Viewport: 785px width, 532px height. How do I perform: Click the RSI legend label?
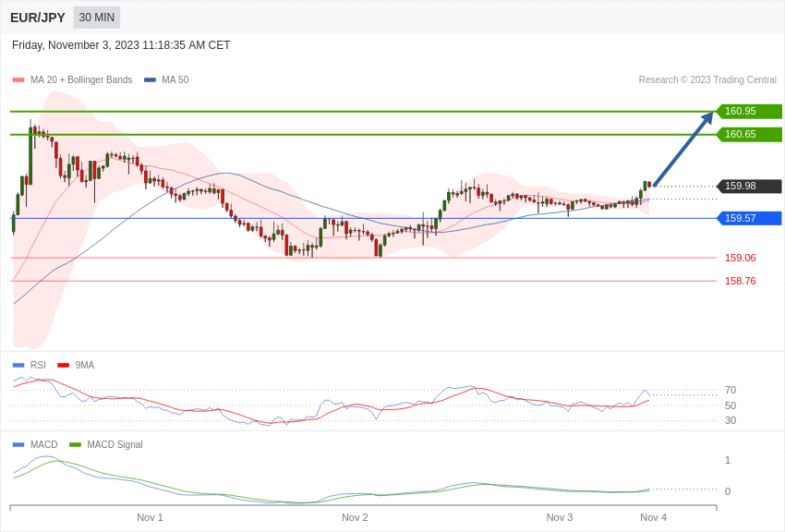pyautogui.click(x=38, y=365)
